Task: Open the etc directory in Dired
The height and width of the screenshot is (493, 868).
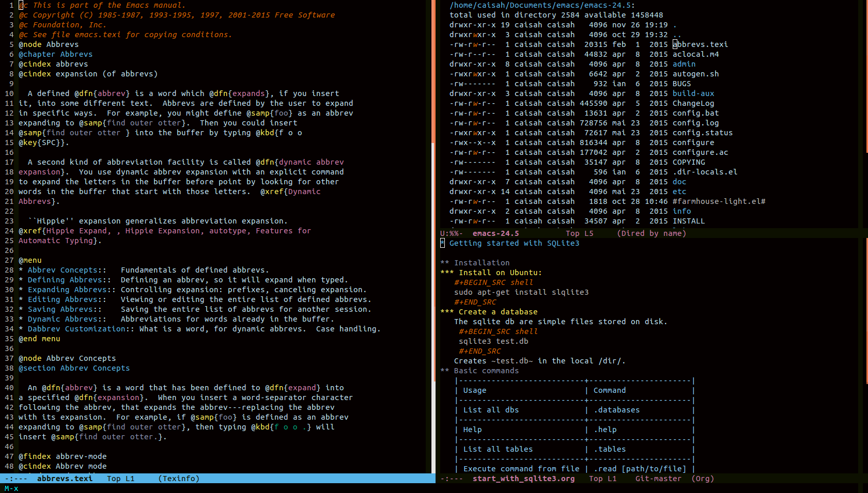Action: pyautogui.click(x=679, y=192)
